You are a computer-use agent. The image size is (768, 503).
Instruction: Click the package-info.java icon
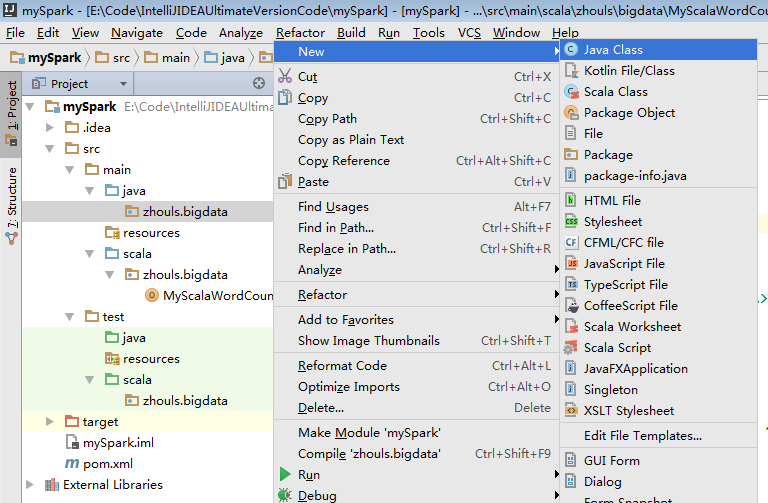point(571,176)
